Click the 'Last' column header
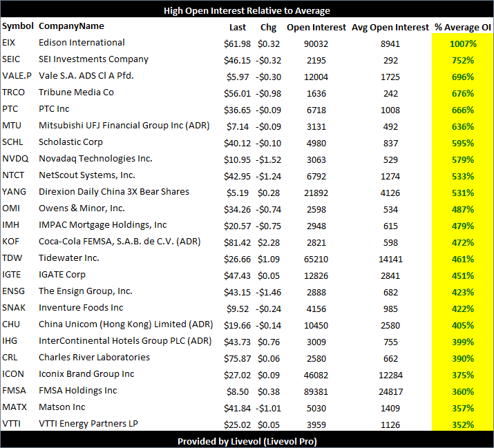The height and width of the screenshot is (448, 494). [238, 28]
